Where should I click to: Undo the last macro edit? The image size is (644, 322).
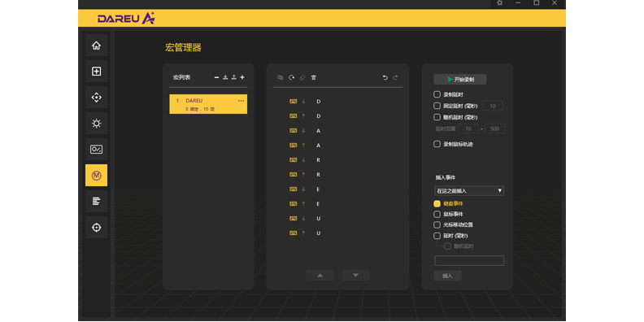click(x=385, y=77)
